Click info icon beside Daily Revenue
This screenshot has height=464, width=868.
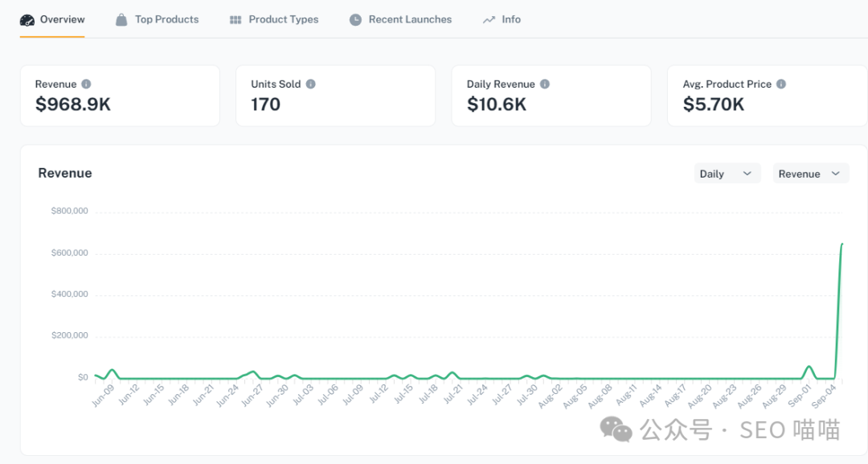545,84
